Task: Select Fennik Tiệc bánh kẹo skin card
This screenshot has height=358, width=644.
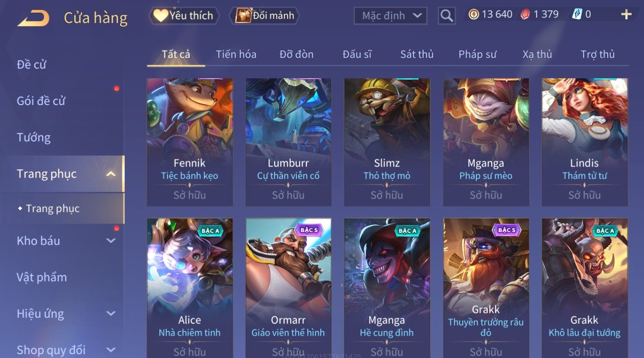Action: [190, 142]
